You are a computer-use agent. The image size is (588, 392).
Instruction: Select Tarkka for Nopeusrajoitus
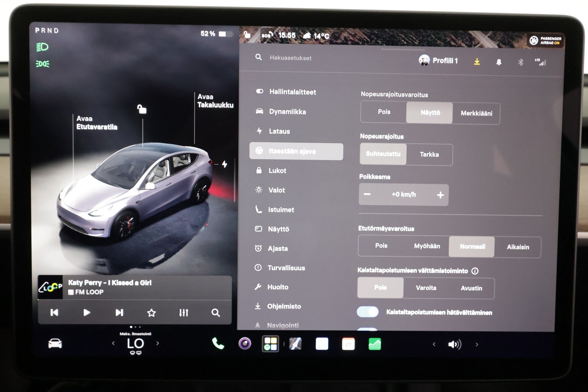tap(429, 155)
